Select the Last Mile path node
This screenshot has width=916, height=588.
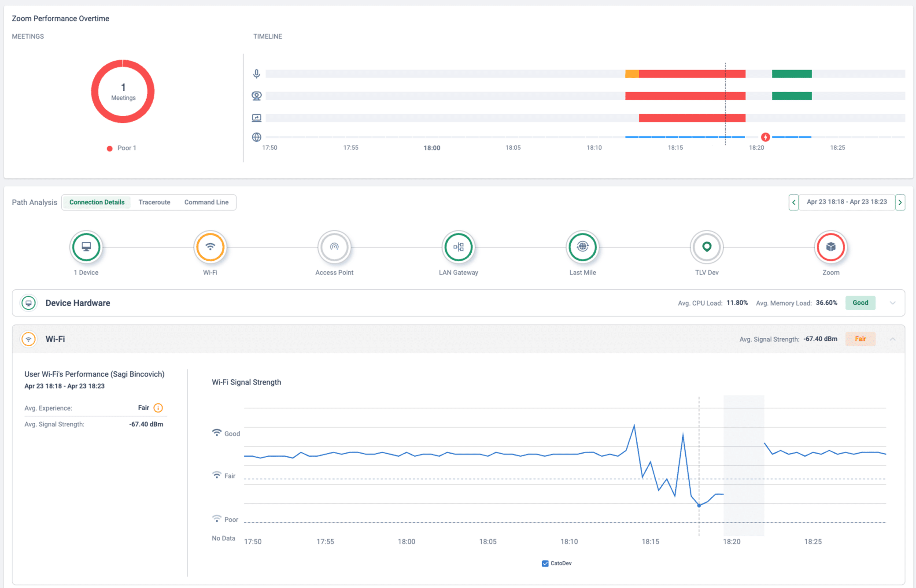tap(583, 247)
